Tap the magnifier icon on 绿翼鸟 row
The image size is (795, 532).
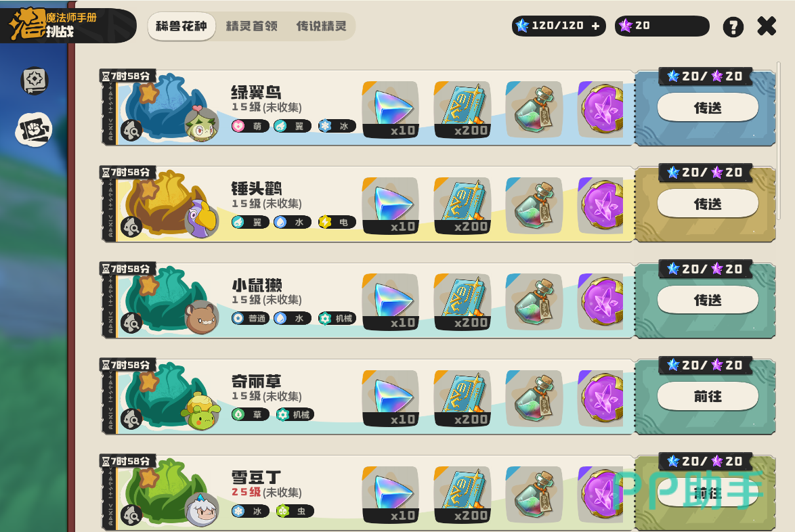[x=131, y=131]
